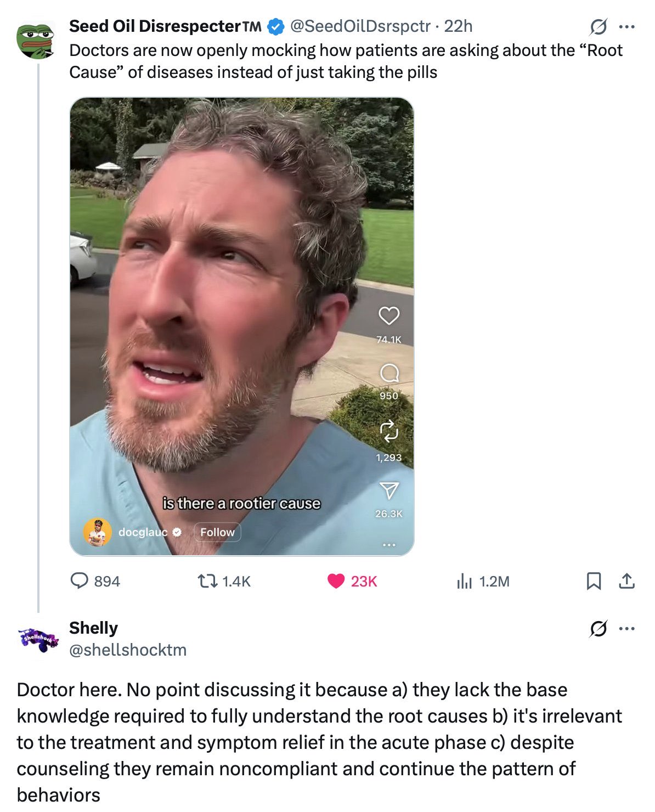Share the tweet via the upload icon
Screen dimensions: 655x812
626,581
